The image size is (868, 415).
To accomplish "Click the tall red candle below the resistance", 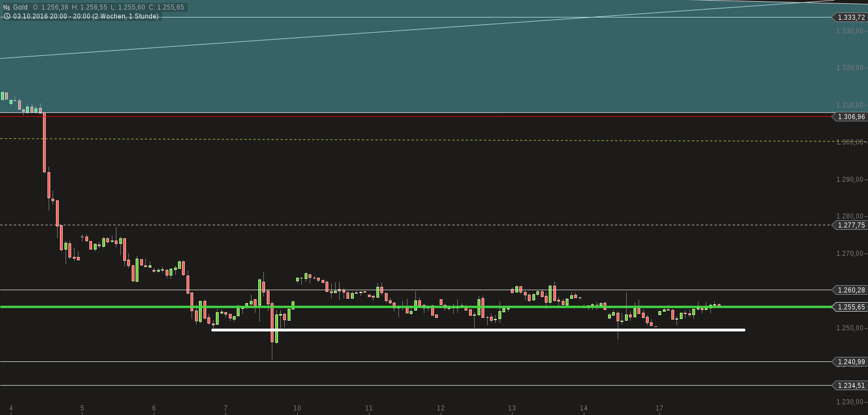I will click(44, 141).
